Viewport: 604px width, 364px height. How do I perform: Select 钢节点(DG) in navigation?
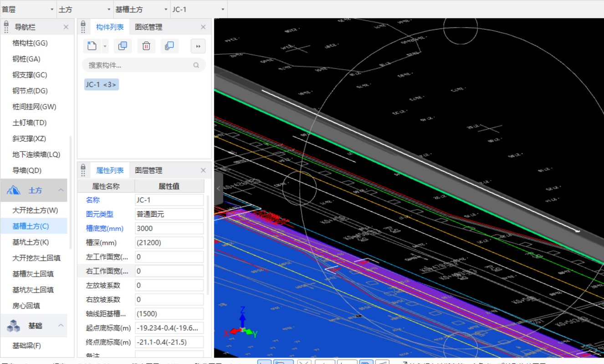(30, 91)
